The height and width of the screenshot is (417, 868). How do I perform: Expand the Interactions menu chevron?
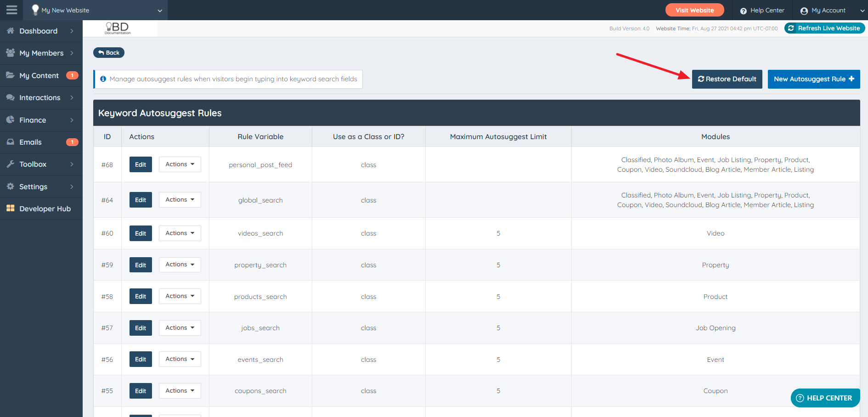[x=72, y=97]
